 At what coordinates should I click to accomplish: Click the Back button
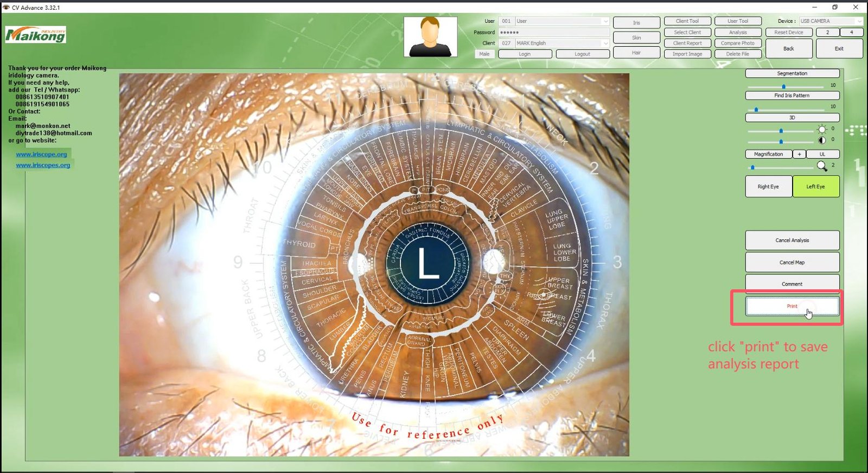(789, 48)
